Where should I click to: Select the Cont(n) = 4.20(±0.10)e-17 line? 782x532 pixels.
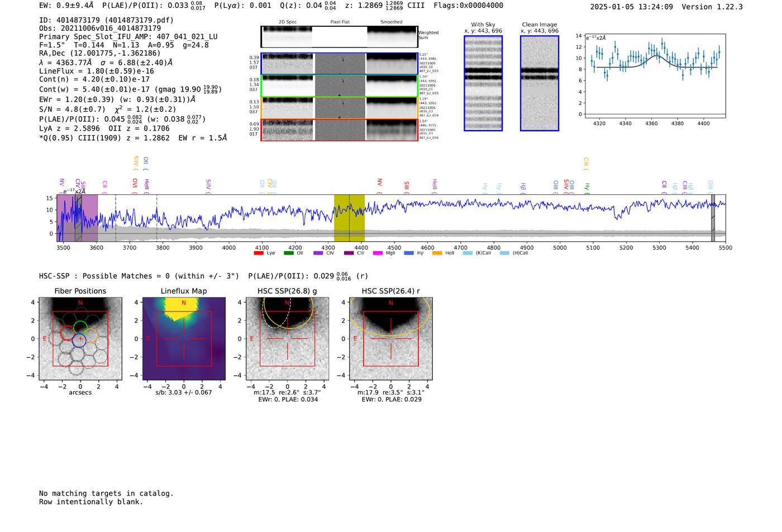pos(94,79)
